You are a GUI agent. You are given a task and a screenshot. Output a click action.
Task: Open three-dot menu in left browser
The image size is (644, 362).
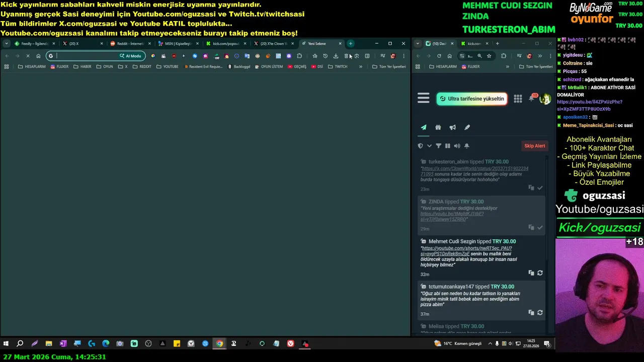(x=404, y=56)
